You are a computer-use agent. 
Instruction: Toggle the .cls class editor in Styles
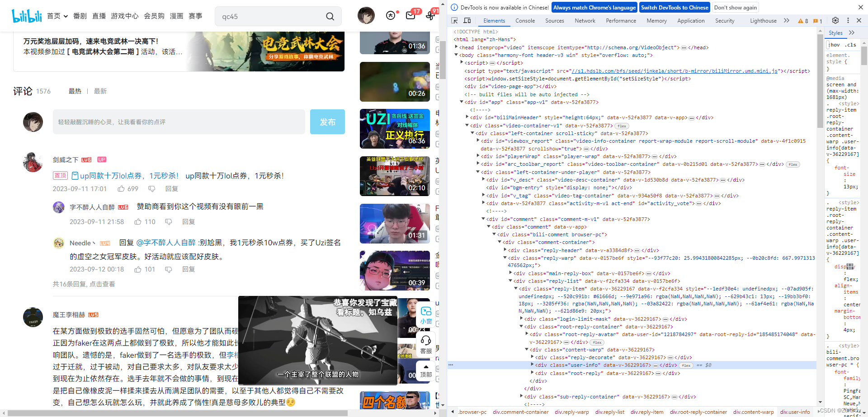pos(851,45)
